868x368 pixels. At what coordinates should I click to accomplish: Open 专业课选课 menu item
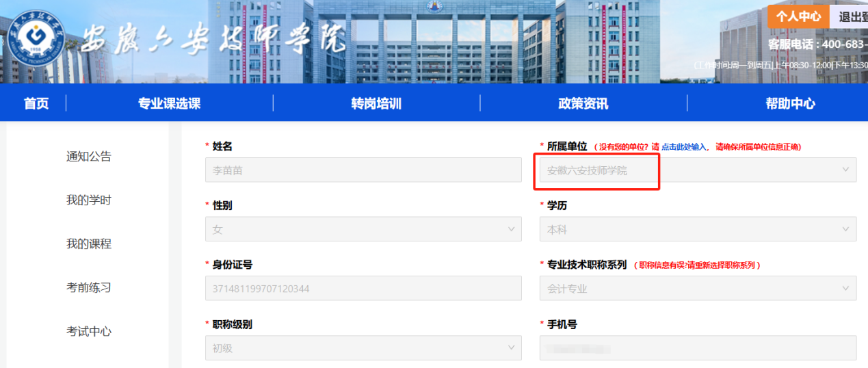[x=169, y=103]
